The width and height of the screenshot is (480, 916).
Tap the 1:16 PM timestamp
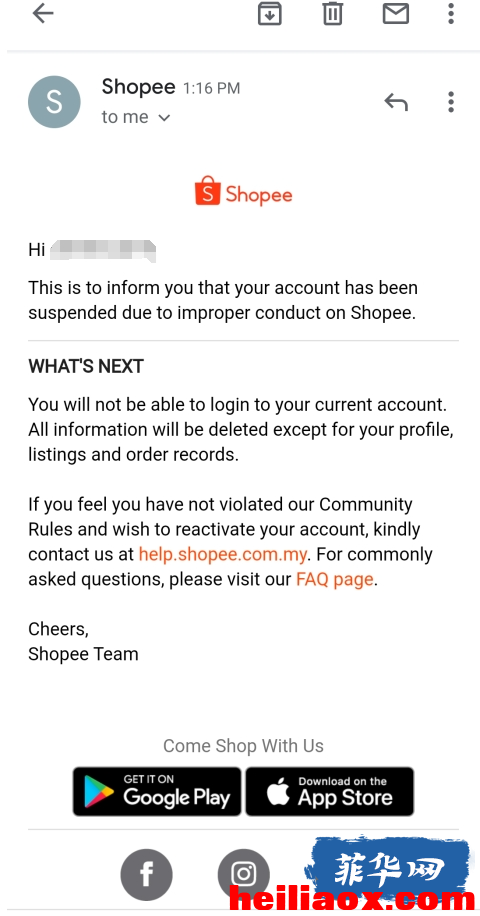[x=211, y=88]
